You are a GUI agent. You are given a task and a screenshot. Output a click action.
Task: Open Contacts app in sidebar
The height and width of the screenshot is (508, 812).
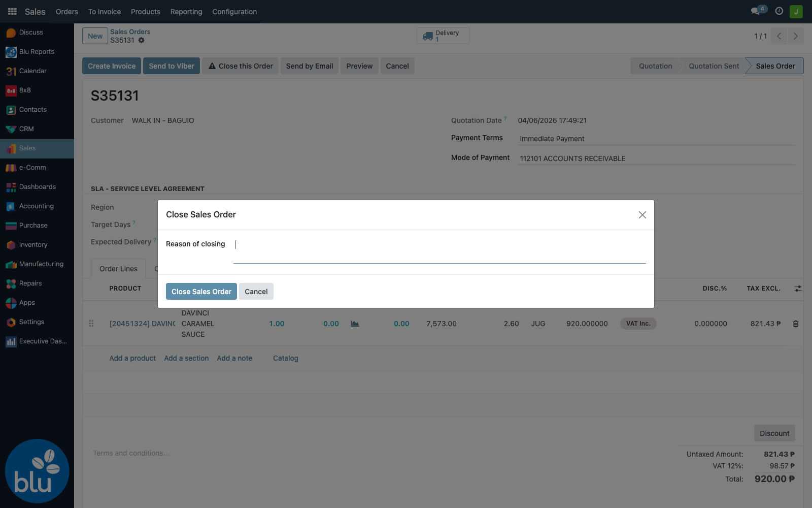(x=37, y=110)
